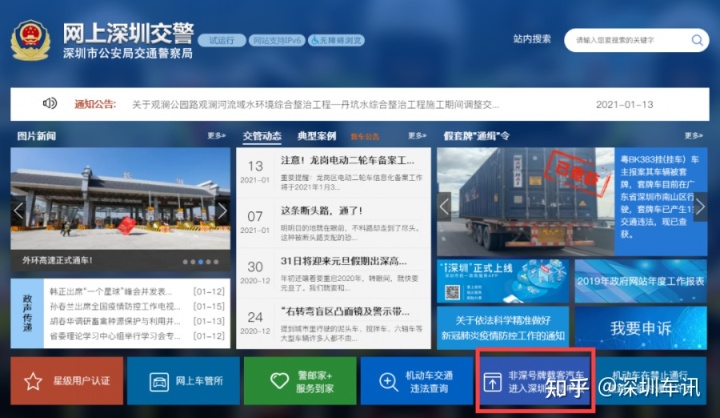The height and width of the screenshot is (418, 720).
Task: Click the police badge emblem logo
Action: click(x=31, y=40)
